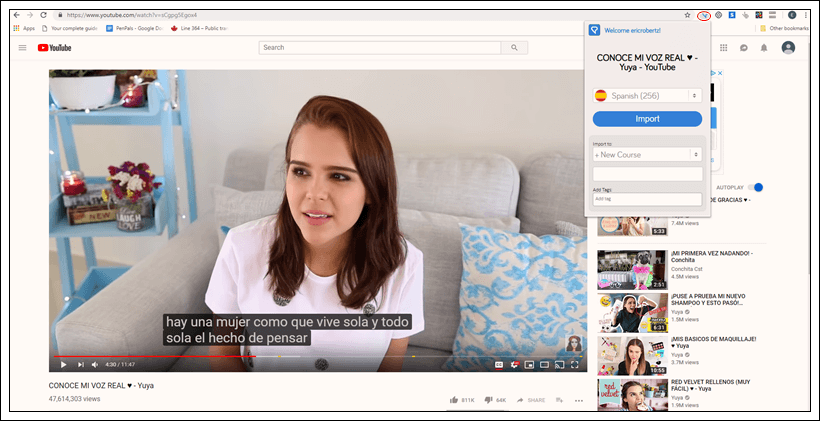Screen dimensions: 820x421
Task: Click the YouTube search magnifier button
Action: (514, 47)
